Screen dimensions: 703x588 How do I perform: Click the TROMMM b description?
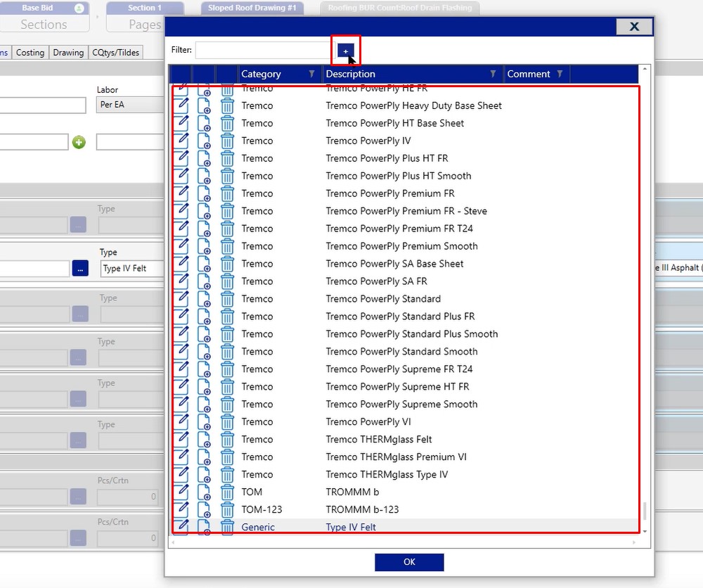(352, 492)
